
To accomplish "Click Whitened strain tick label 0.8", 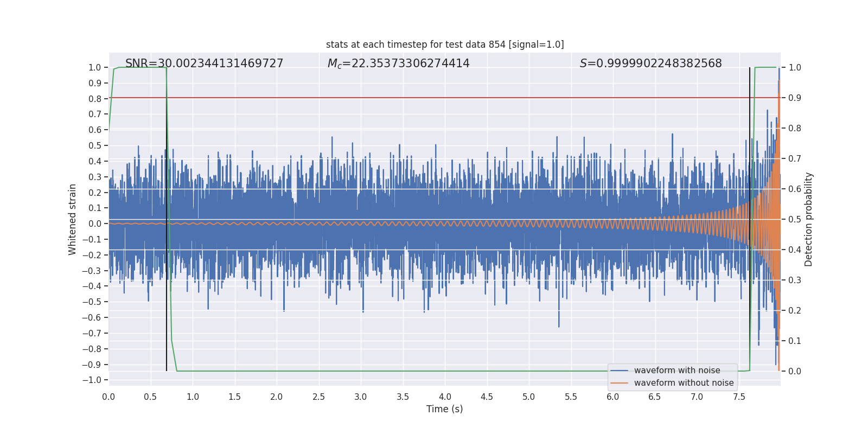I will pos(95,99).
